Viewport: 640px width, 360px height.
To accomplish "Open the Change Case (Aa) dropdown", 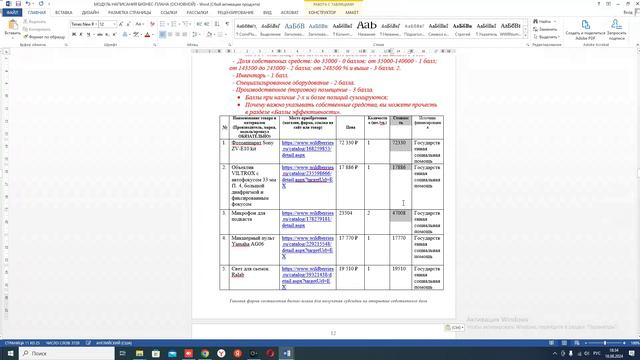I will tap(140, 24).
